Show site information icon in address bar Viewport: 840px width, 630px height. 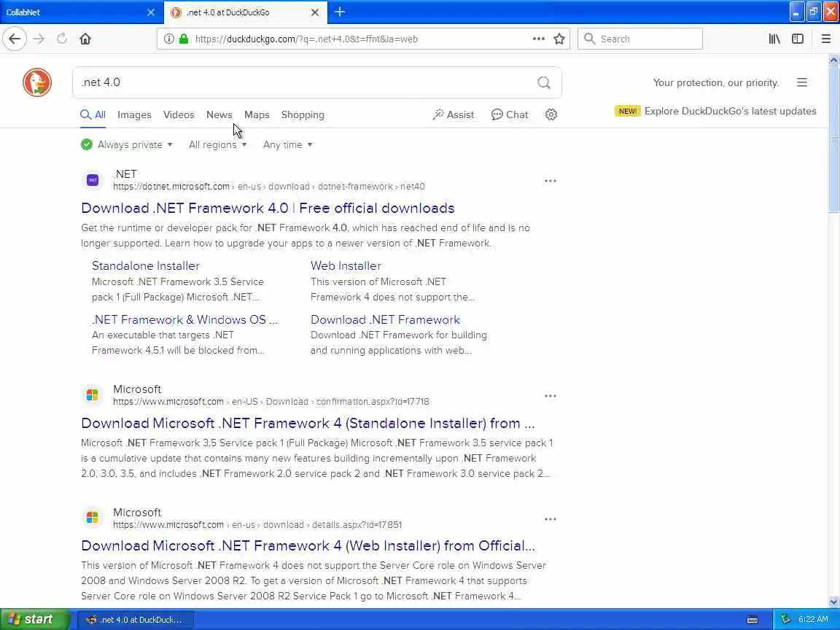coord(168,39)
